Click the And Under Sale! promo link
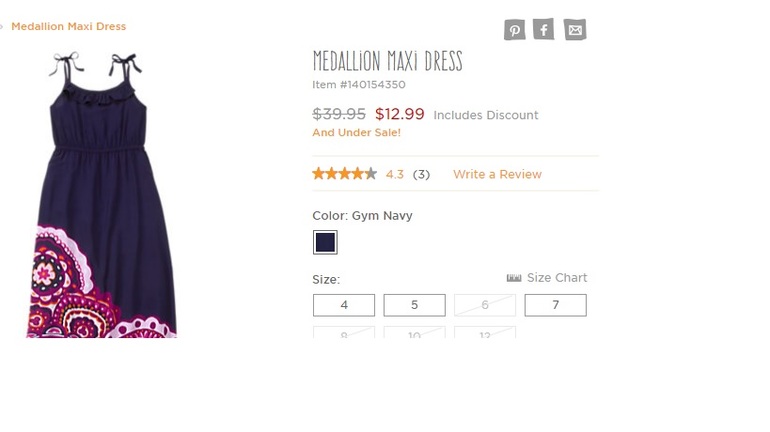770x432 pixels. point(356,133)
